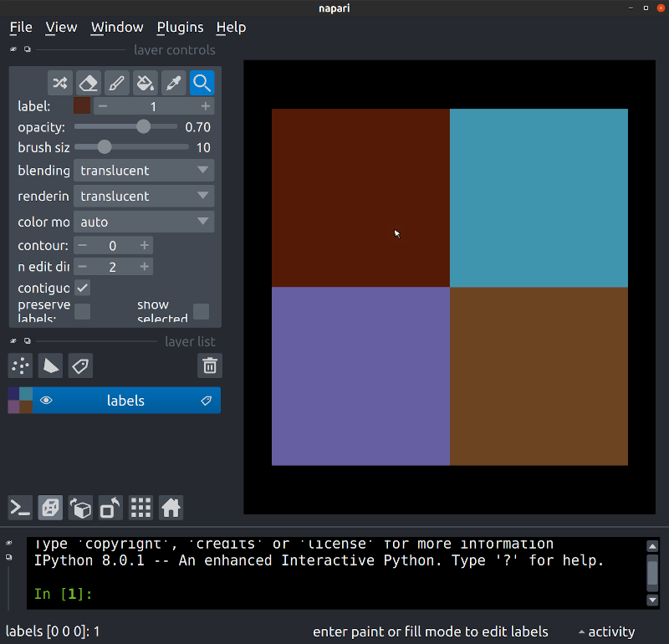Open the View menu
Screen dimensions: 669x644
point(60,27)
